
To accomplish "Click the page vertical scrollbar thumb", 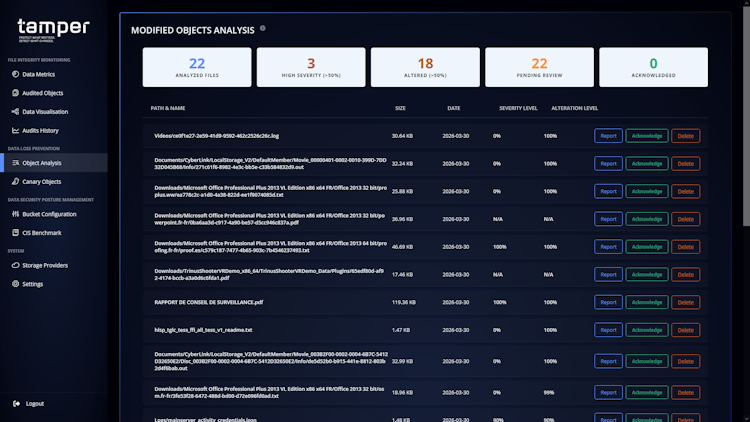I will tap(746, 115).
